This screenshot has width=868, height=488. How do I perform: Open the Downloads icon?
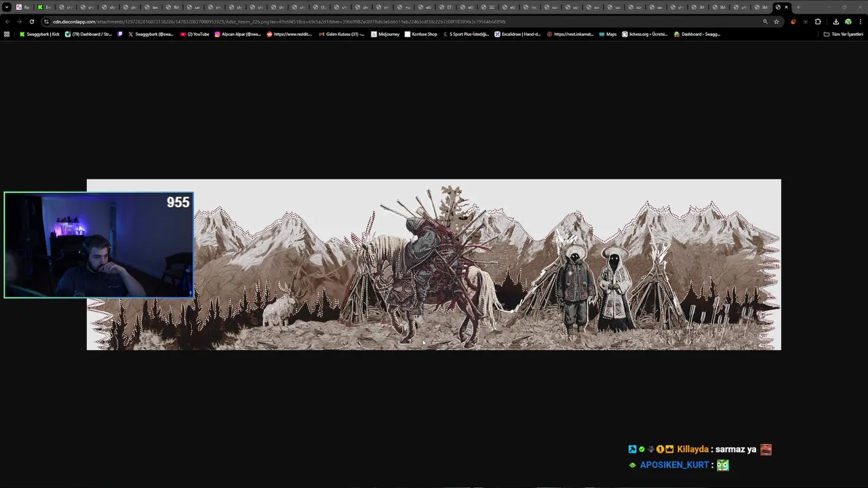[835, 22]
